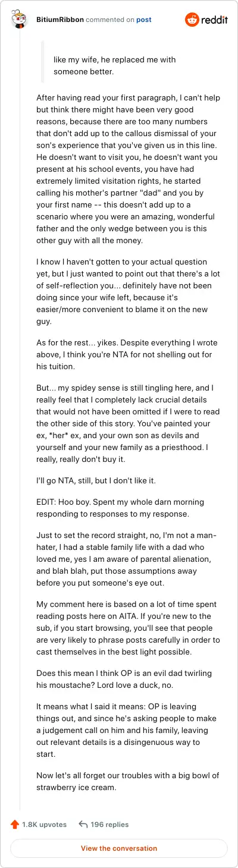Click the '1.8K upvotes' count
The width and height of the screenshot is (238, 868).
pyautogui.click(x=45, y=824)
